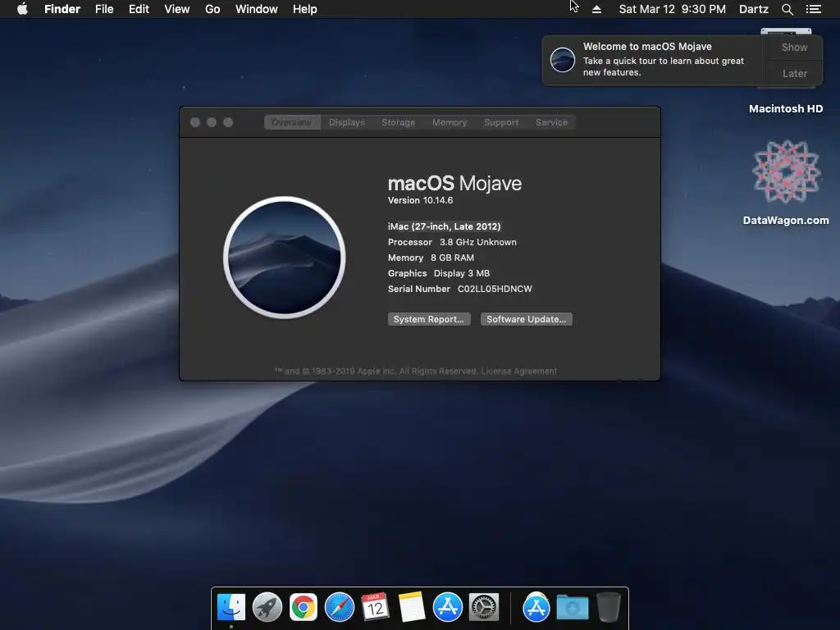This screenshot has height=630, width=840.
Task: Open the Trash in the dock
Action: click(x=609, y=607)
